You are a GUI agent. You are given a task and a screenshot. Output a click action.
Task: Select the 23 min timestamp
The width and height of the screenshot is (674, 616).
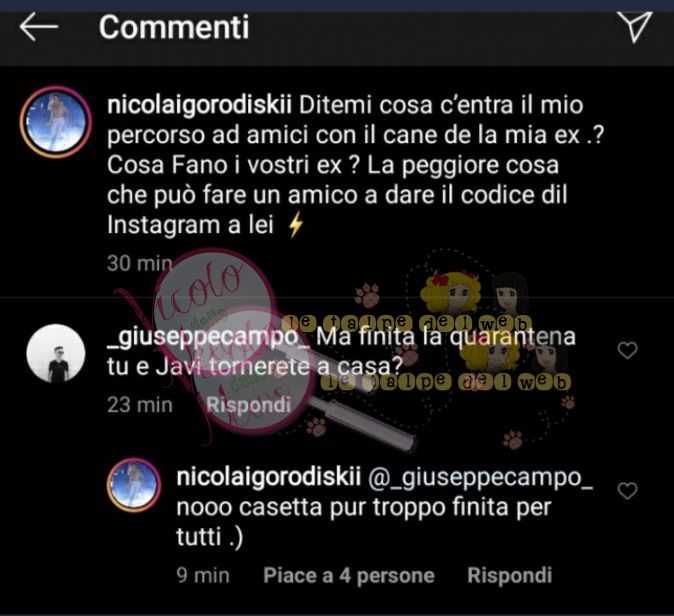point(140,405)
